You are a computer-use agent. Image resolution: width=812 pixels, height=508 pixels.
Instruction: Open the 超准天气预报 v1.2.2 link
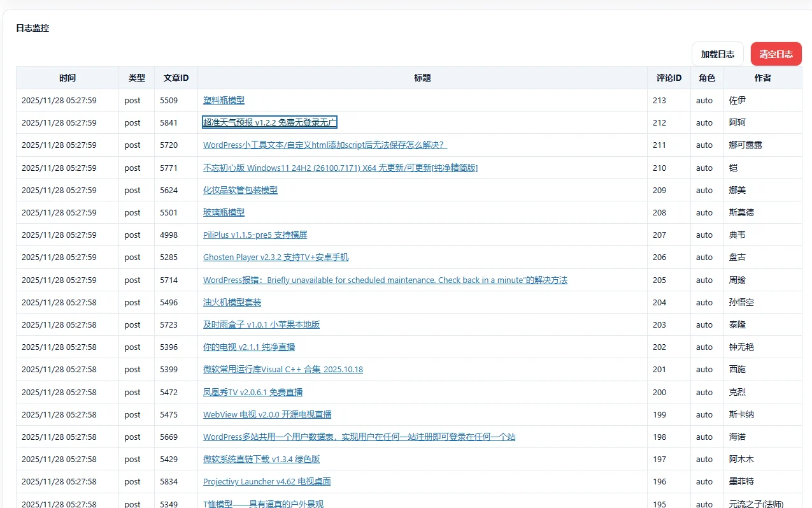click(269, 122)
